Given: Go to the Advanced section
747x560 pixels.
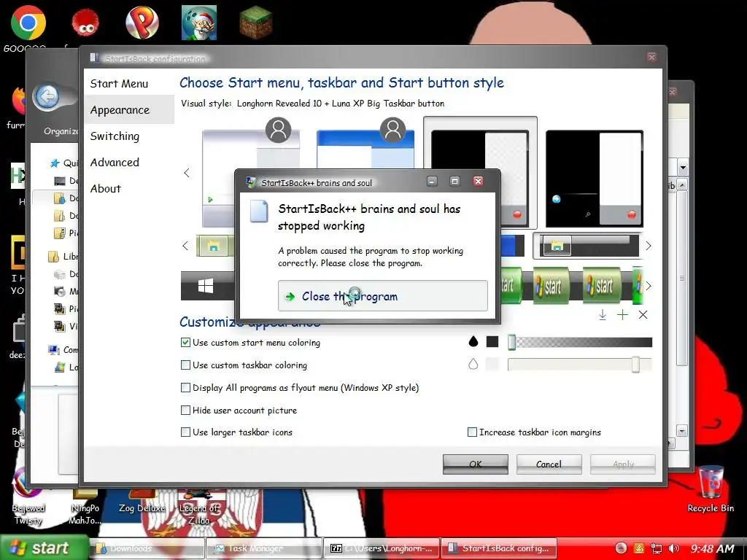Looking at the screenshot, I should [x=115, y=163].
